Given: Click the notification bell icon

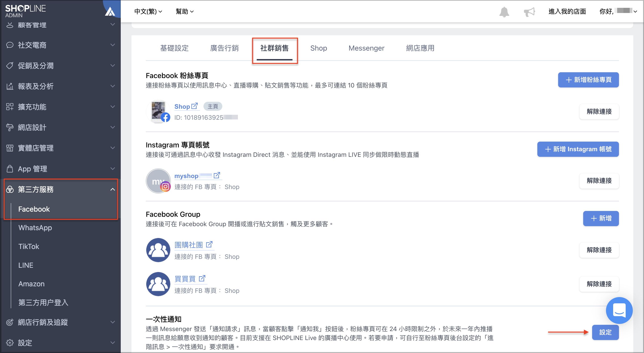Looking at the screenshot, I should [504, 12].
